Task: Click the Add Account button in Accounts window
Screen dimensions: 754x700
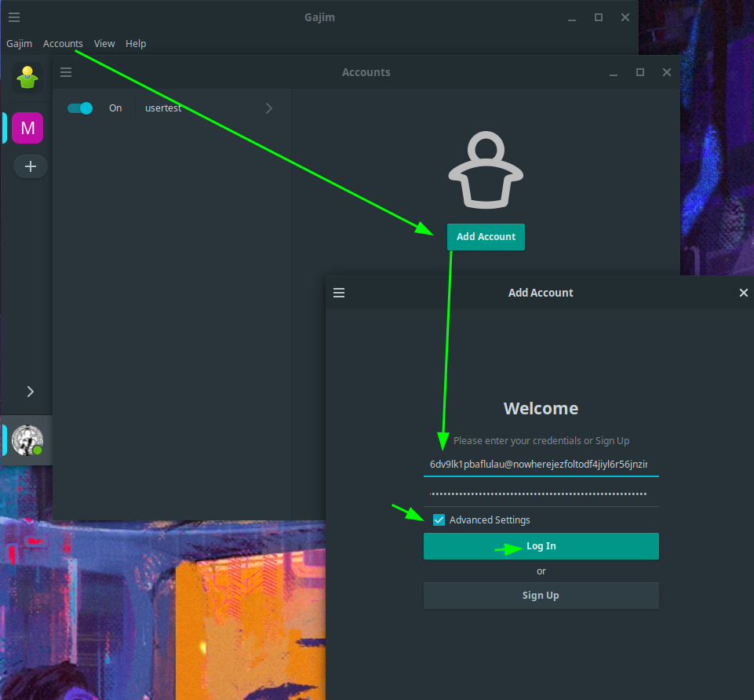Action: click(x=486, y=237)
